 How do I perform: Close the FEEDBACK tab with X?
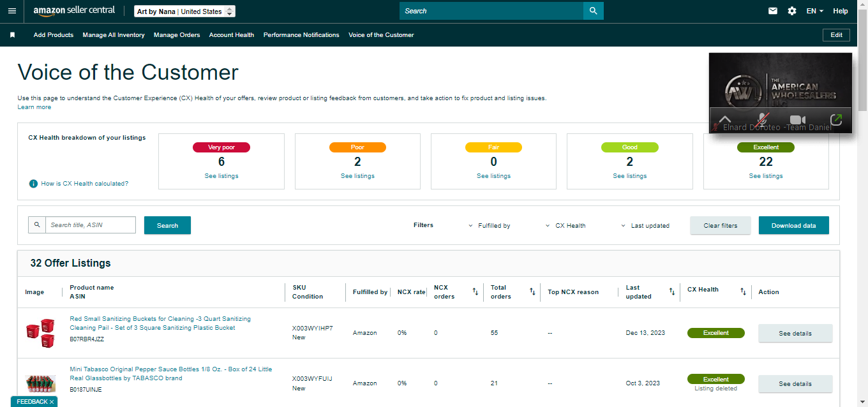52,402
